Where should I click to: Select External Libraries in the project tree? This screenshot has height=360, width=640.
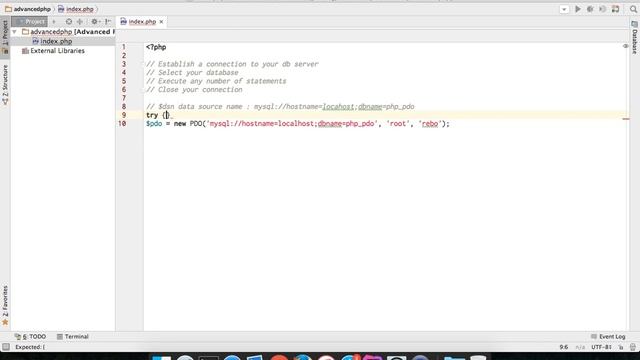pos(58,51)
